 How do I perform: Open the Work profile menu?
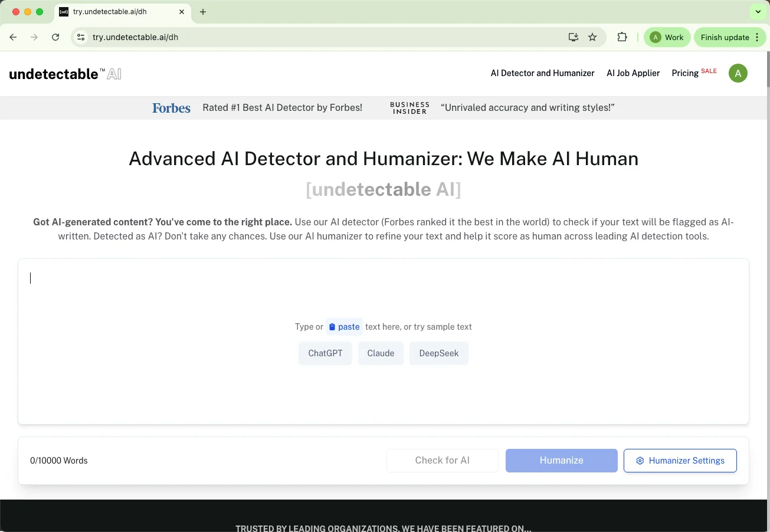point(667,37)
